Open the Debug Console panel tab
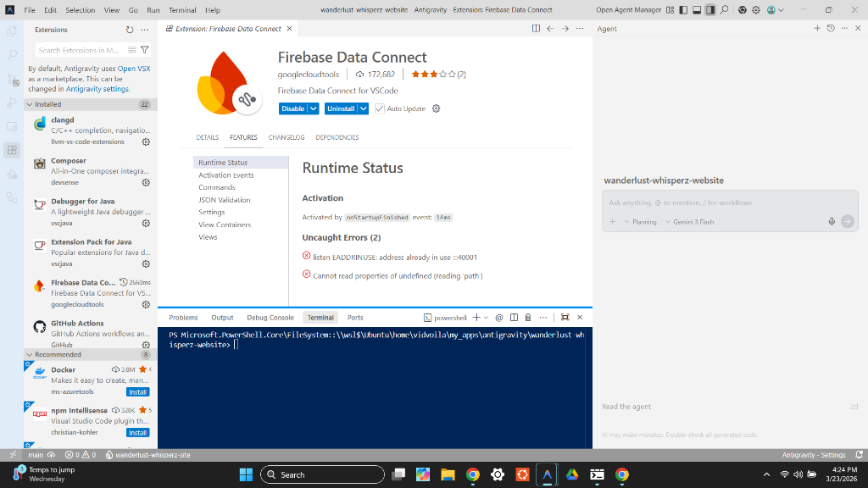 coord(270,318)
